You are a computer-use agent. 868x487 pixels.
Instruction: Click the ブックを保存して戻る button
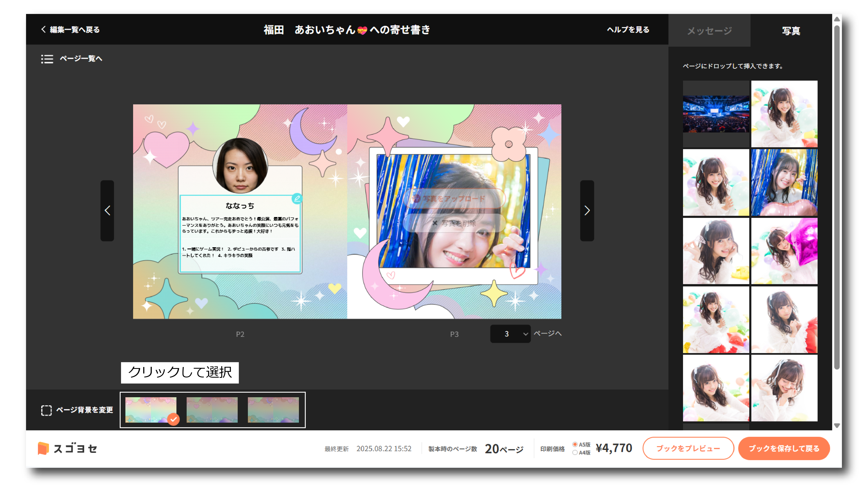pos(783,448)
